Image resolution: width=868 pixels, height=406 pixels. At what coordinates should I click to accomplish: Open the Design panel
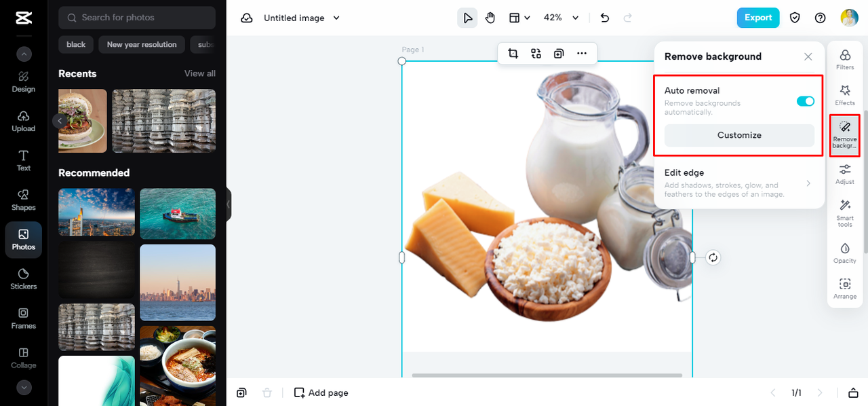[x=24, y=81]
